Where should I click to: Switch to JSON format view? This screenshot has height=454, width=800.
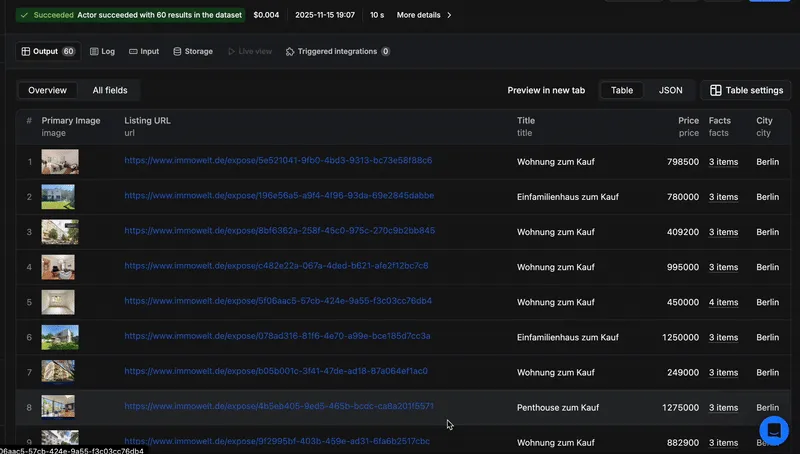(670, 90)
